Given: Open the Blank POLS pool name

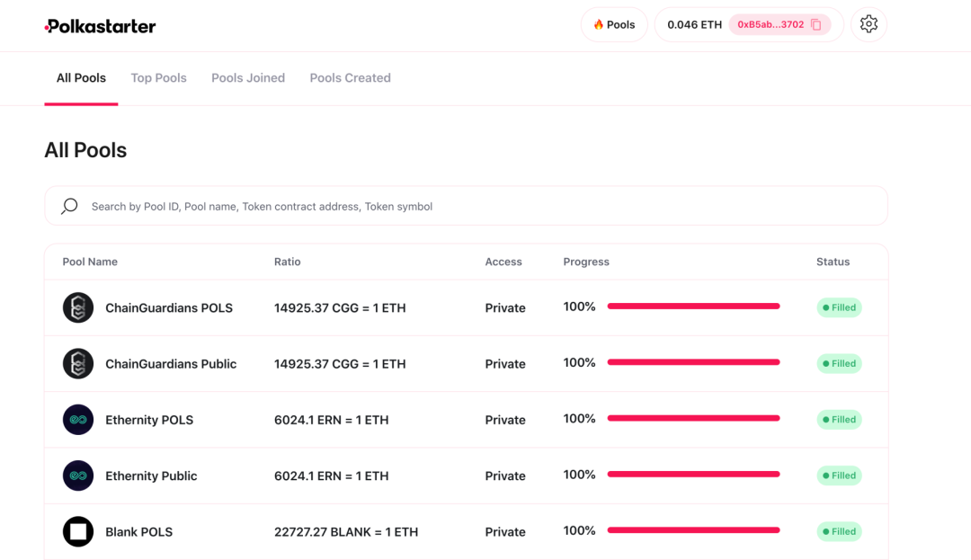Looking at the screenshot, I should (138, 532).
